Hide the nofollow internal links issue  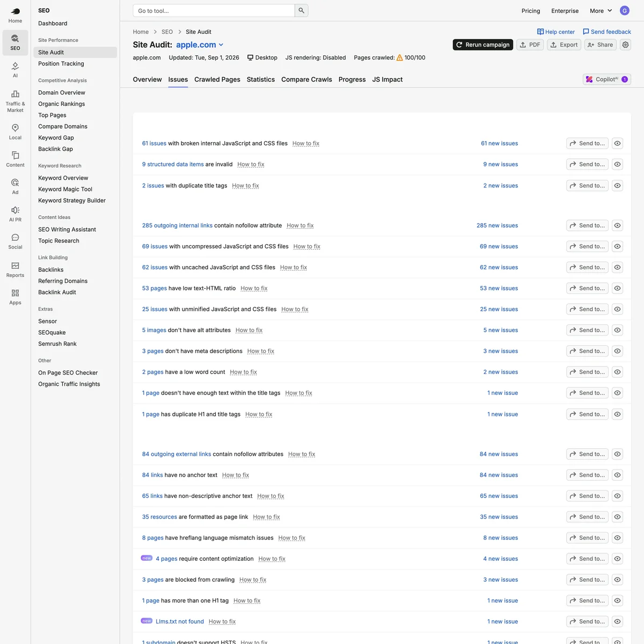click(618, 225)
